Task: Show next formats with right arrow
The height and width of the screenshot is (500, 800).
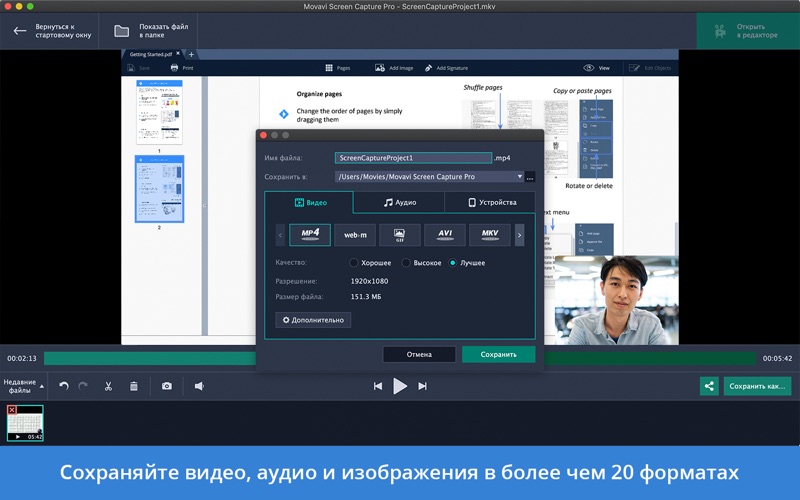Action: [x=519, y=235]
